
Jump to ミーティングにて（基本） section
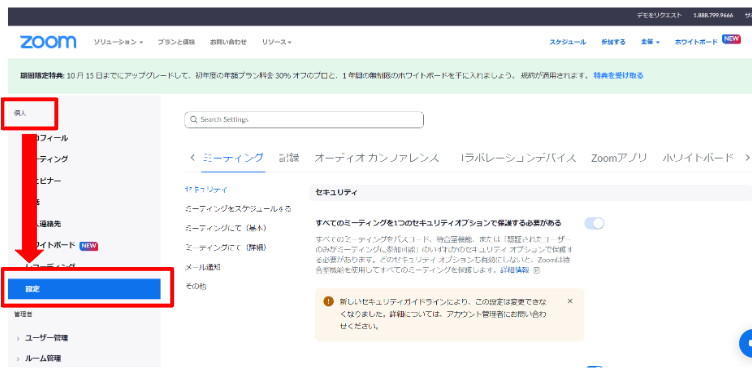[x=225, y=228]
